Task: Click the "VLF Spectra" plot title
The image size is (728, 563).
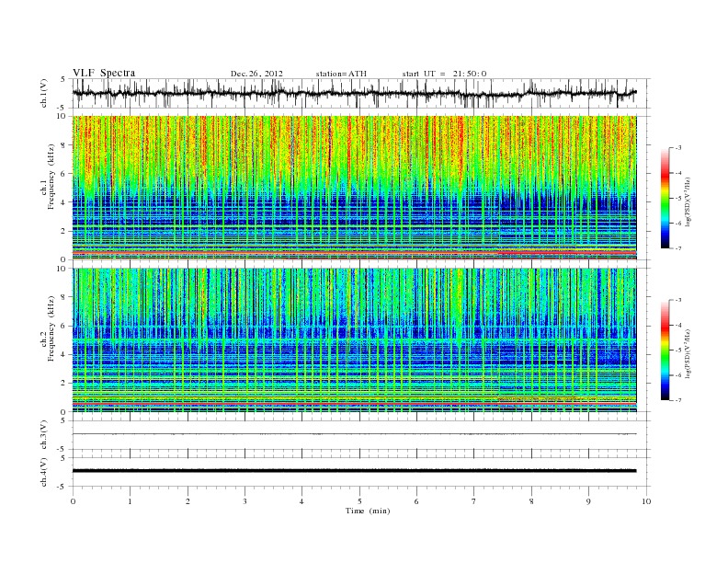Action: (104, 73)
